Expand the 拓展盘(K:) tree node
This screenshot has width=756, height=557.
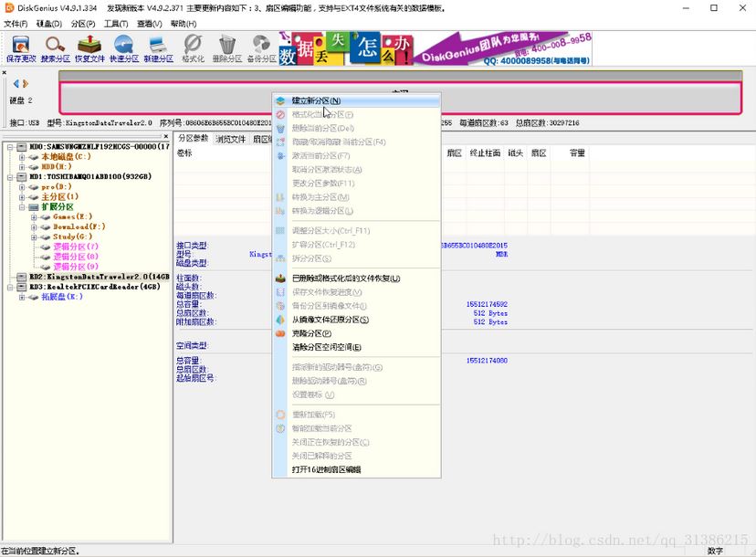coord(22,297)
